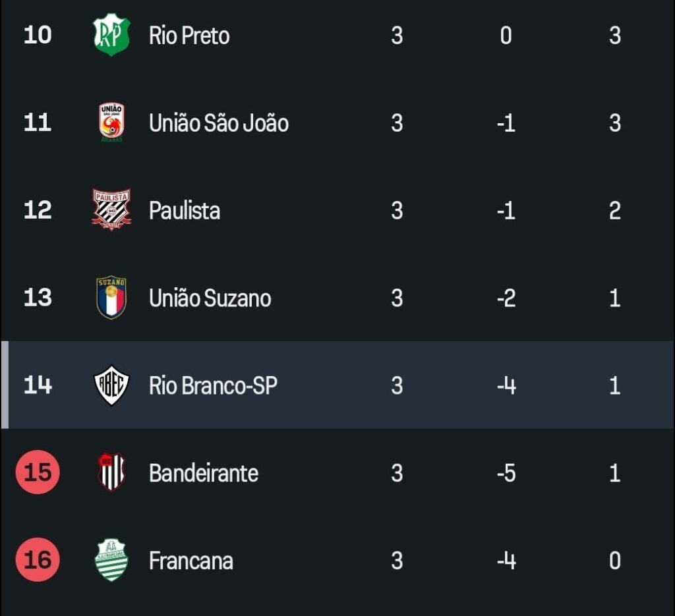This screenshot has height=616, width=675.
Task: Open the Rio Preto team name
Action: (189, 36)
